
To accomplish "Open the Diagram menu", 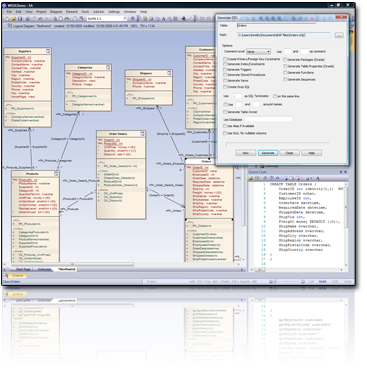I will pos(56,12).
